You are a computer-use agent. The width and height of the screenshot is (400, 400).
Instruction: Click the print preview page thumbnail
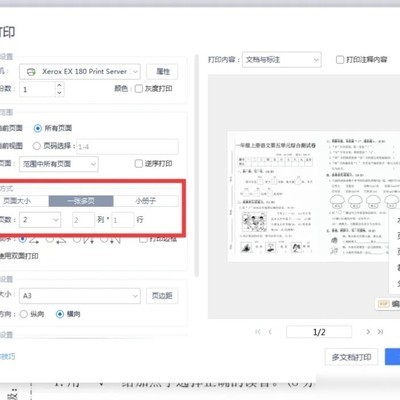coord(313,196)
